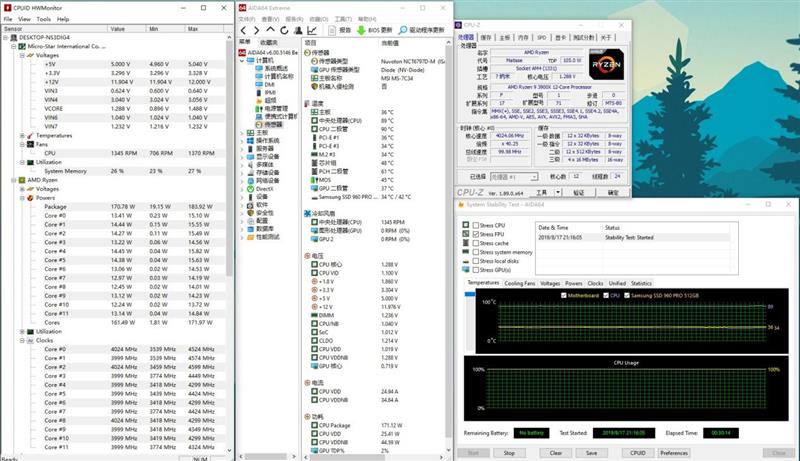Switch to CPU-Z SPD tab

[x=542, y=37]
